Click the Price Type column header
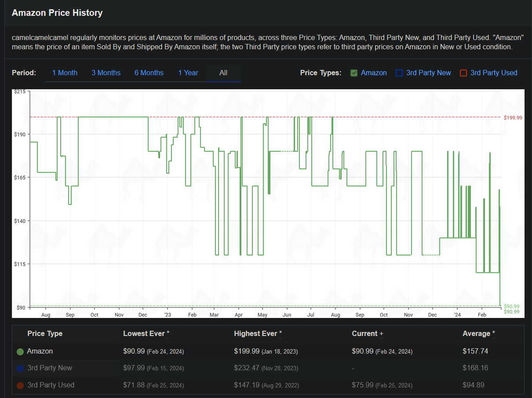 point(45,334)
